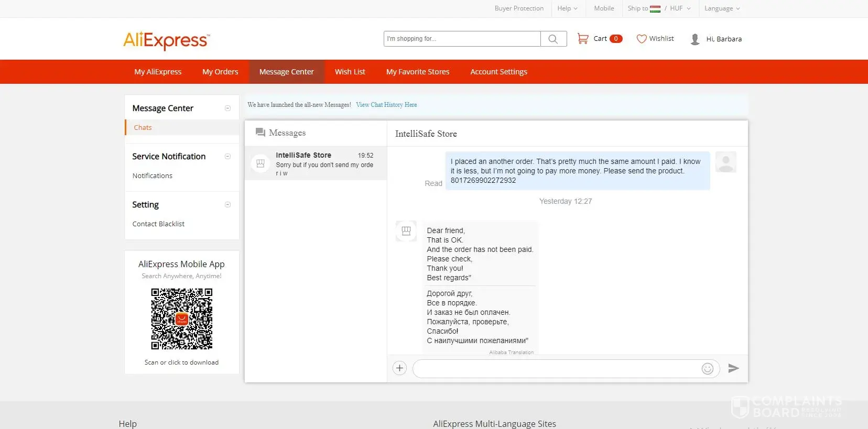Open the shopping cart icon
This screenshot has height=429, width=868.
582,39
